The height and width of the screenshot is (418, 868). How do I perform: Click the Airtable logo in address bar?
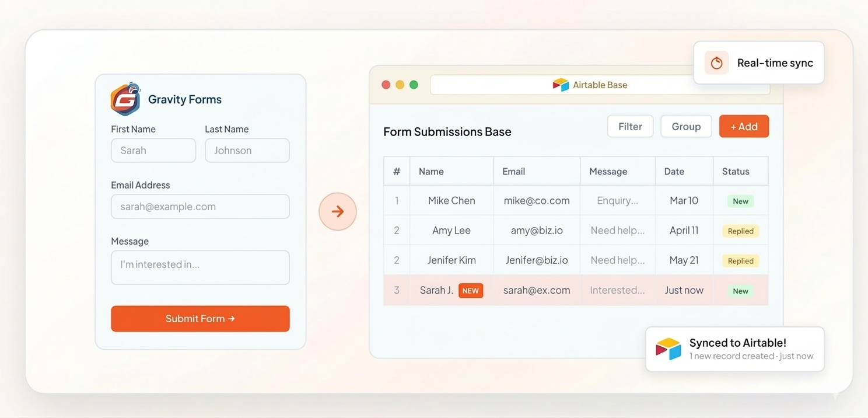coord(561,85)
